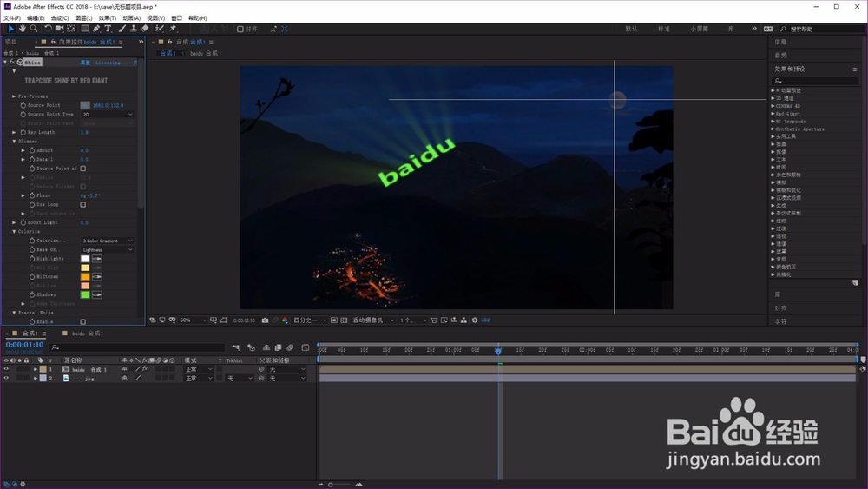
Task: Show channel and color management icon
Action: pyautogui.click(x=285, y=320)
